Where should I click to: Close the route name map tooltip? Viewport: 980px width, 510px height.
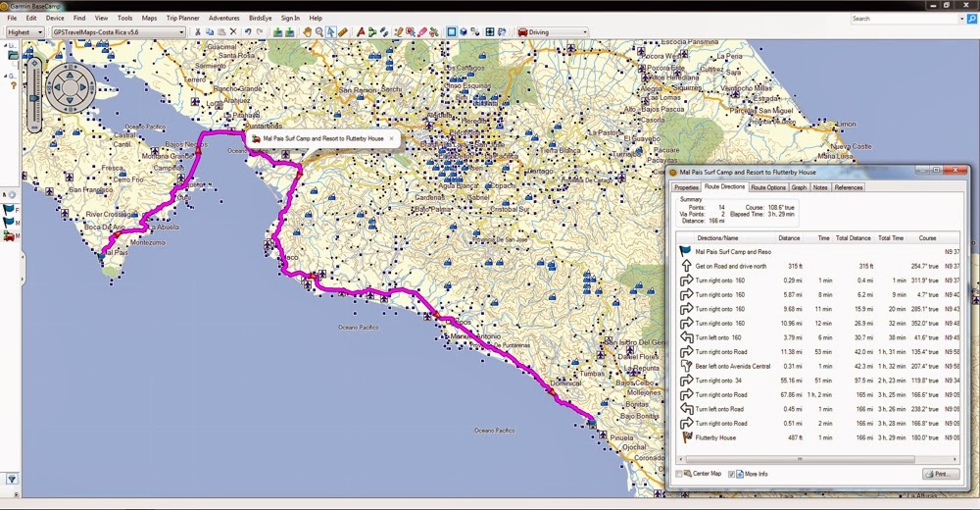click(x=392, y=138)
